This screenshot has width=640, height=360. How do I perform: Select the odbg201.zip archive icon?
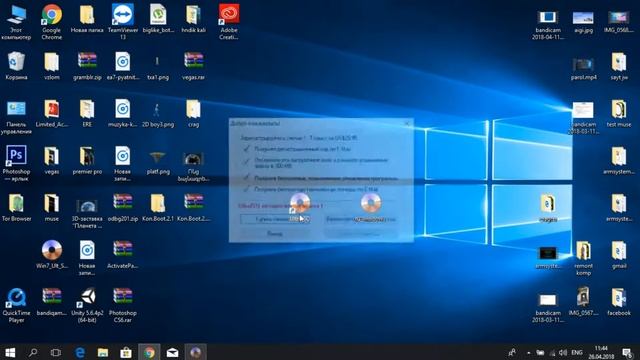(x=122, y=208)
